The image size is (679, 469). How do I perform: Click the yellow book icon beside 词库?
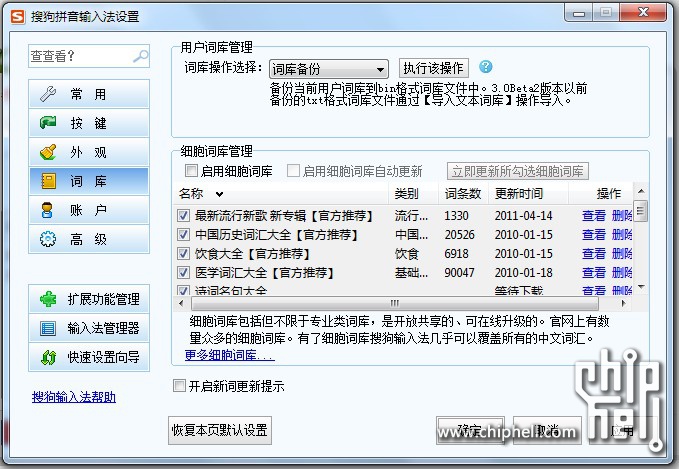(x=48, y=181)
